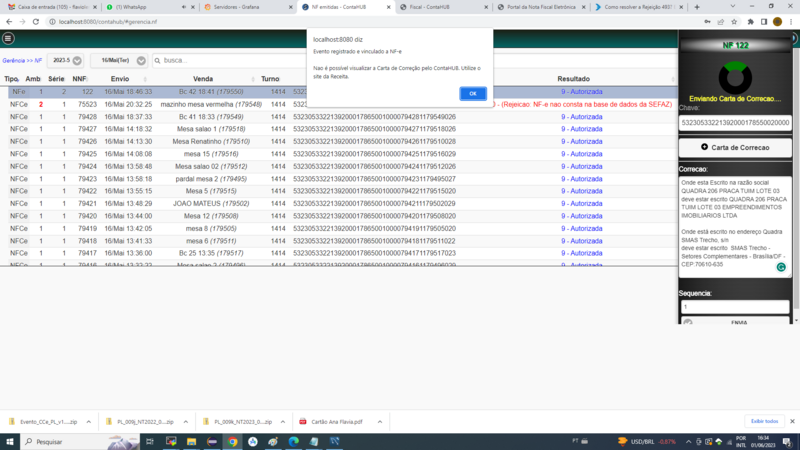The width and height of the screenshot is (800, 450).
Task: Sort table by NNF column header
Action: coord(79,79)
